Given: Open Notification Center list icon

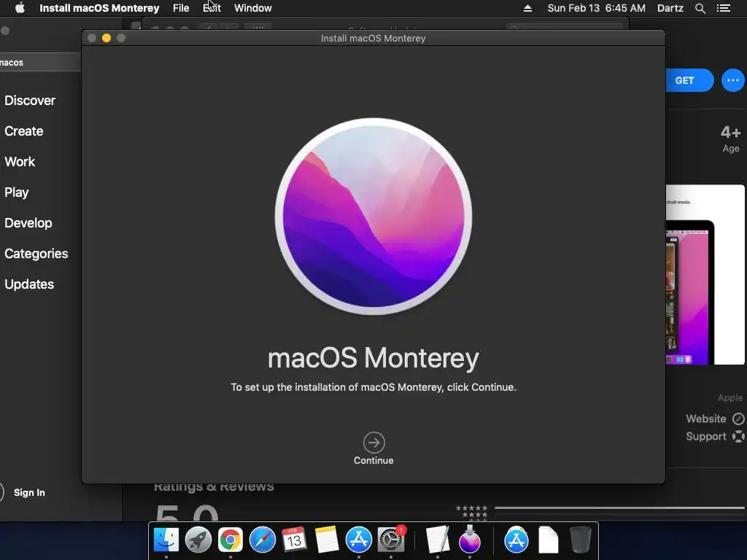Looking at the screenshot, I should point(723,8).
